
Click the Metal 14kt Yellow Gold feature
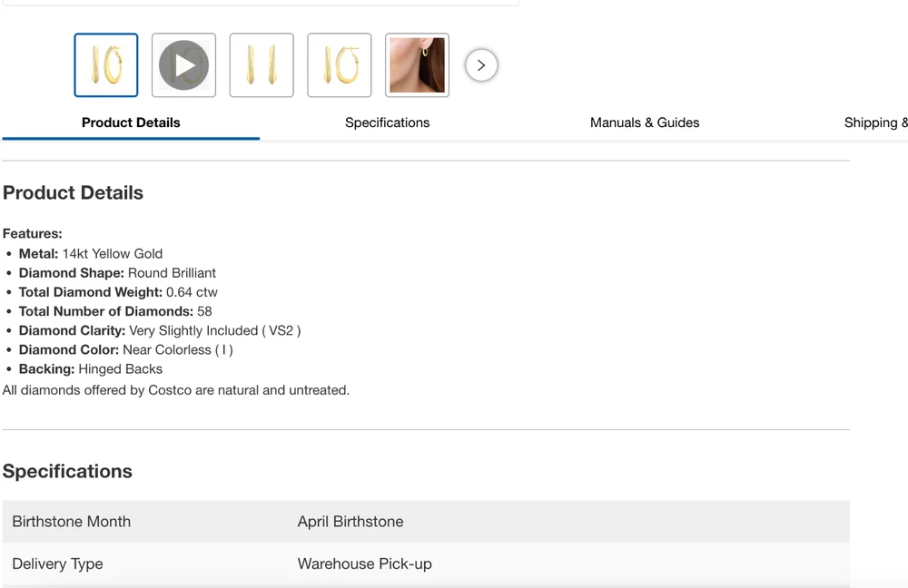point(91,254)
